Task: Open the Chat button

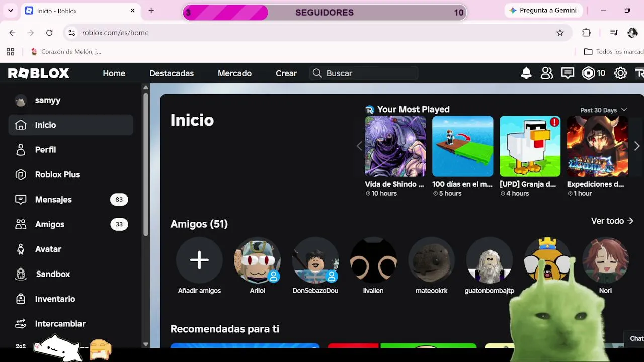Action: [635, 339]
